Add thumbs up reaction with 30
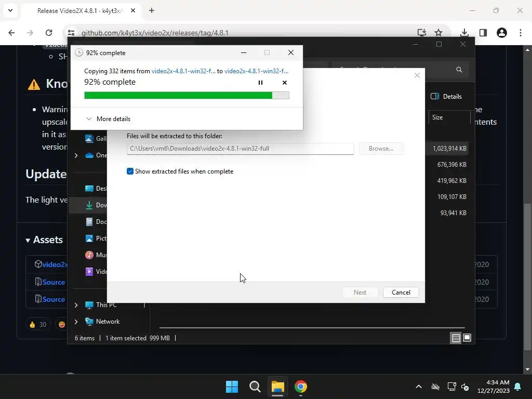The width and height of the screenshot is (532, 399). [38, 325]
